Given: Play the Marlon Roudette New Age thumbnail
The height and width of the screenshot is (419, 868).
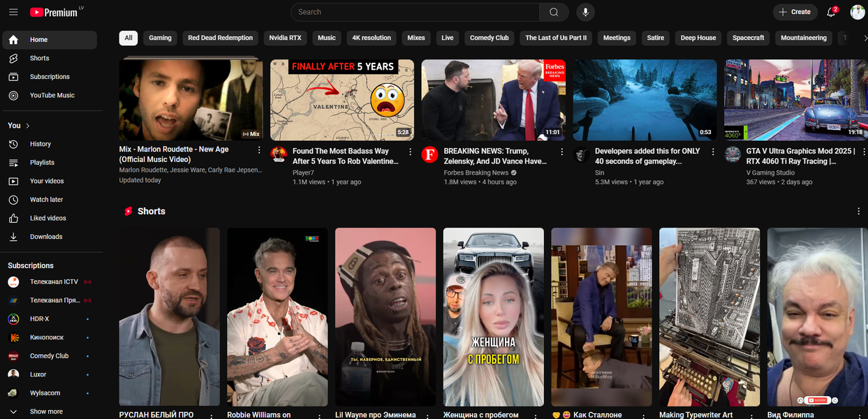Looking at the screenshot, I should click(x=191, y=100).
